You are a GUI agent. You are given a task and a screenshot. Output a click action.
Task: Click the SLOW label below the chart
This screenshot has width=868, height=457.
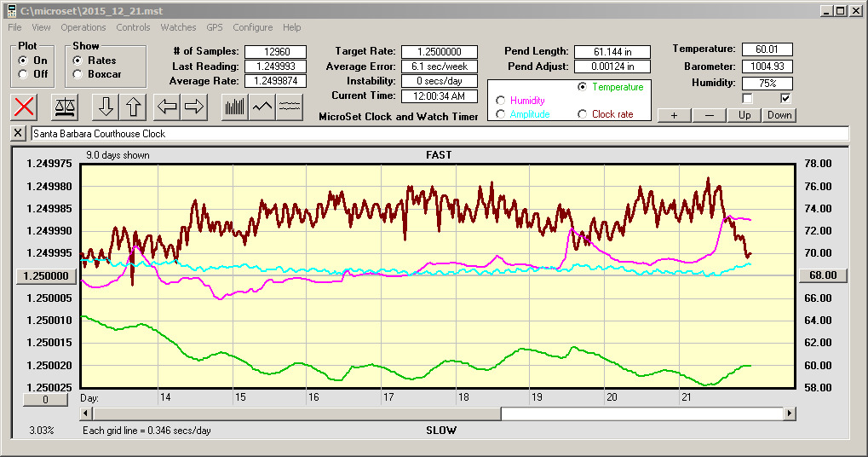(x=441, y=431)
